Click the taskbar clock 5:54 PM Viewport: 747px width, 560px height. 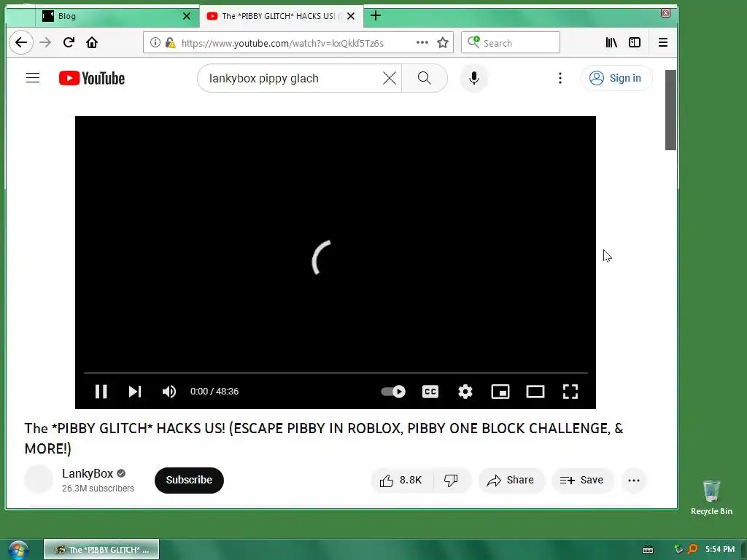tap(720, 549)
